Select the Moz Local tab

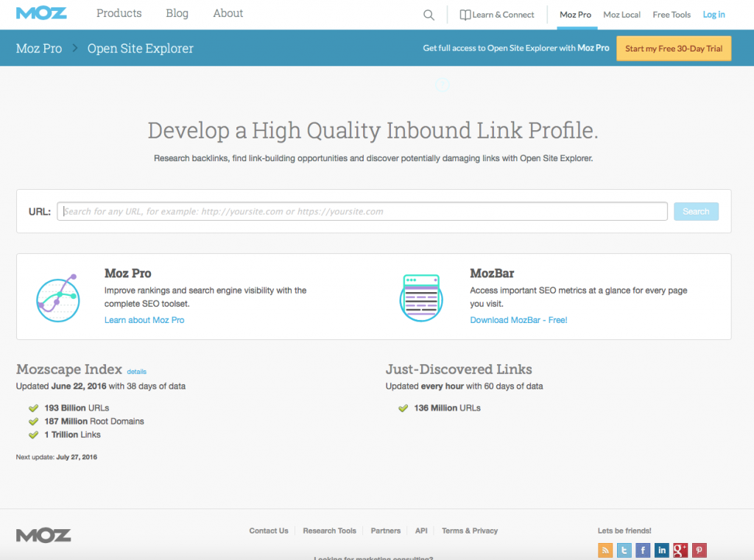coord(621,15)
